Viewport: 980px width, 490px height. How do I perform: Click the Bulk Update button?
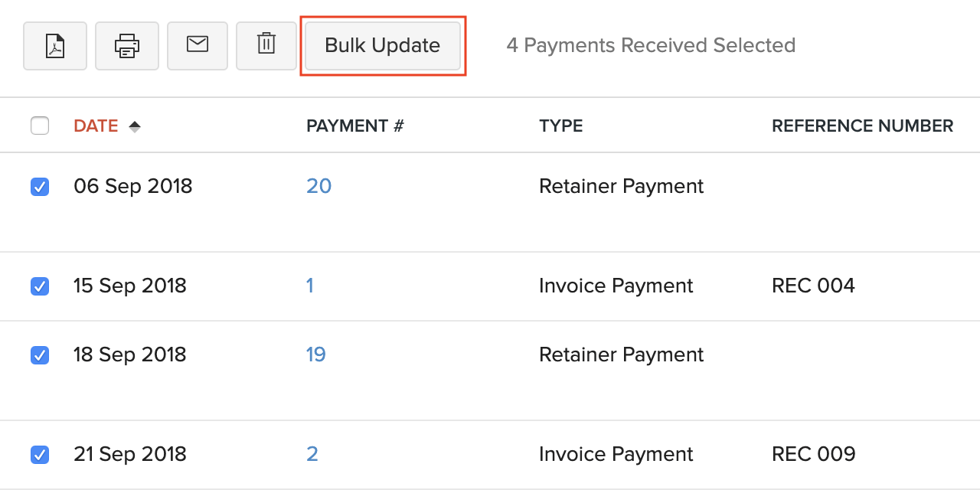(383, 46)
